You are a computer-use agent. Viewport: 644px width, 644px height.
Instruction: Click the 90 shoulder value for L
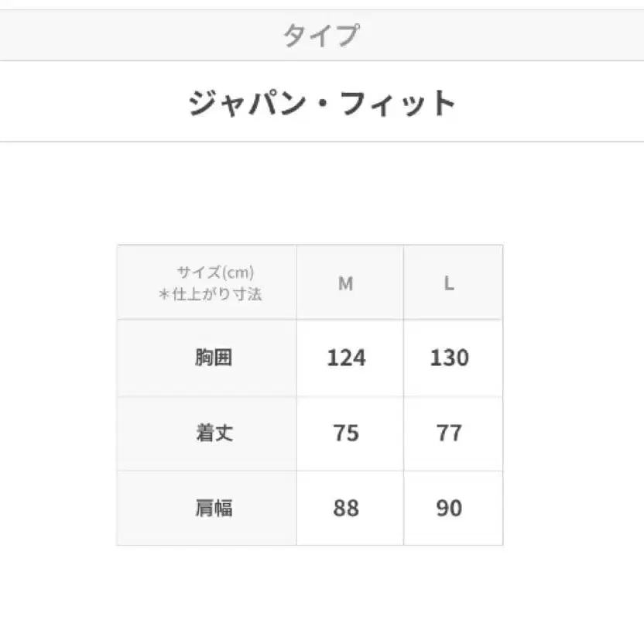click(449, 508)
